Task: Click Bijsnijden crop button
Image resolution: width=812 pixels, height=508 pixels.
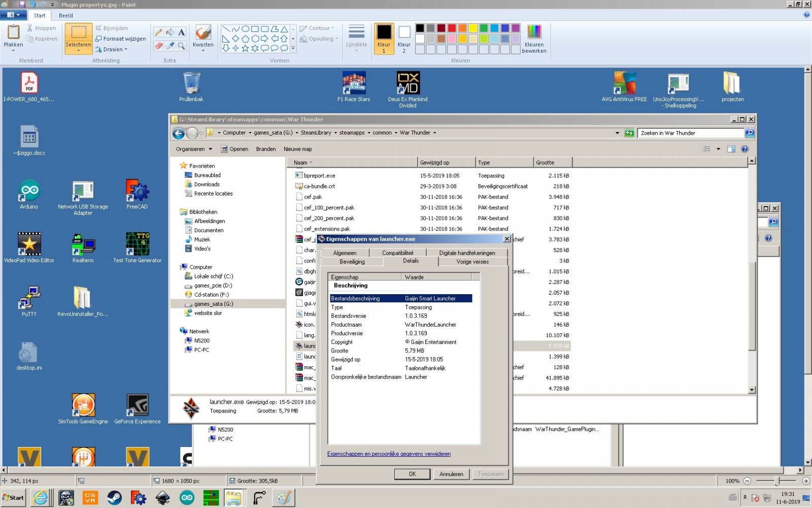Action: 112,28
